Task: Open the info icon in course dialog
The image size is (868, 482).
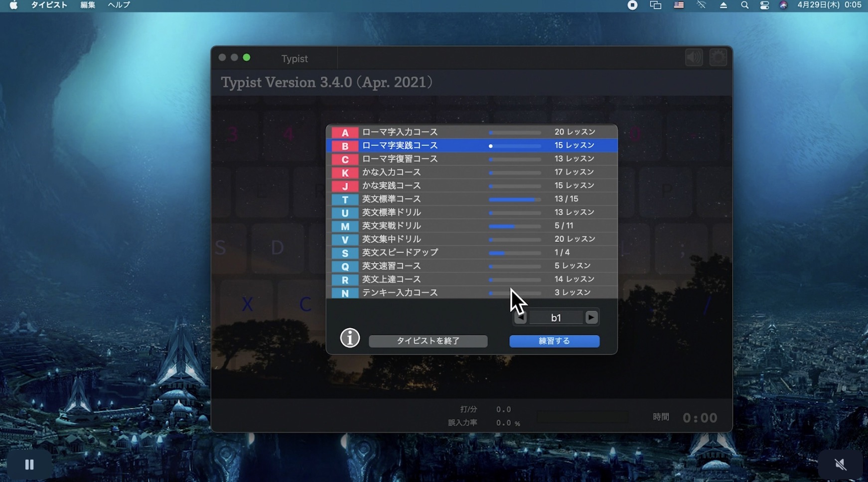Action: point(350,338)
